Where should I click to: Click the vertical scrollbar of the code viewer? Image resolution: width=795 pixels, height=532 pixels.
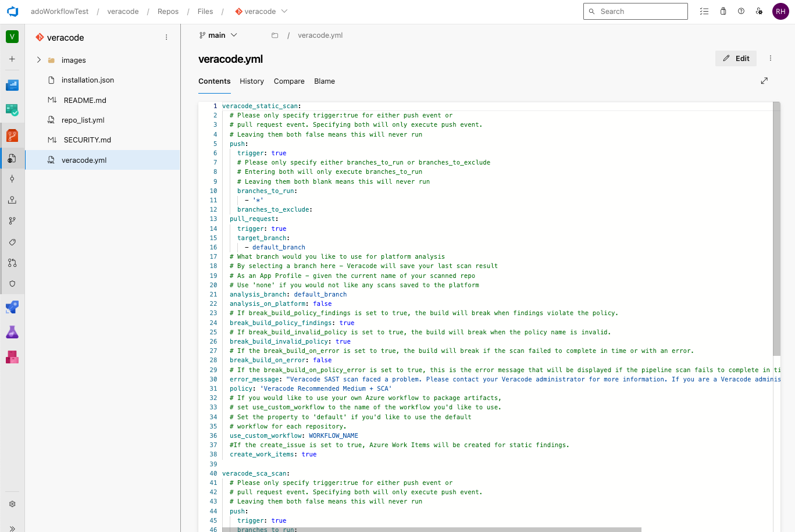pyautogui.click(x=776, y=229)
